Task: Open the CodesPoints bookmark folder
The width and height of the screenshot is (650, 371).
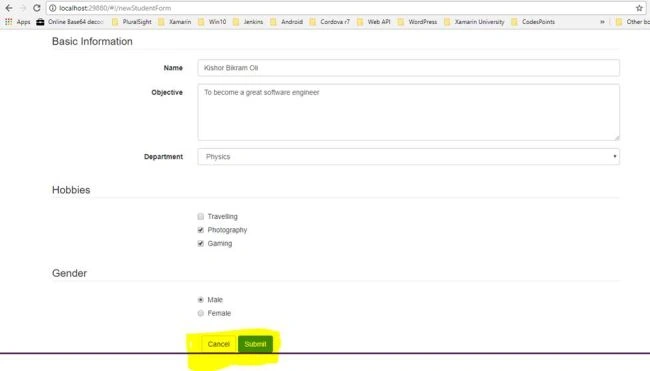Action: pyautogui.click(x=533, y=22)
